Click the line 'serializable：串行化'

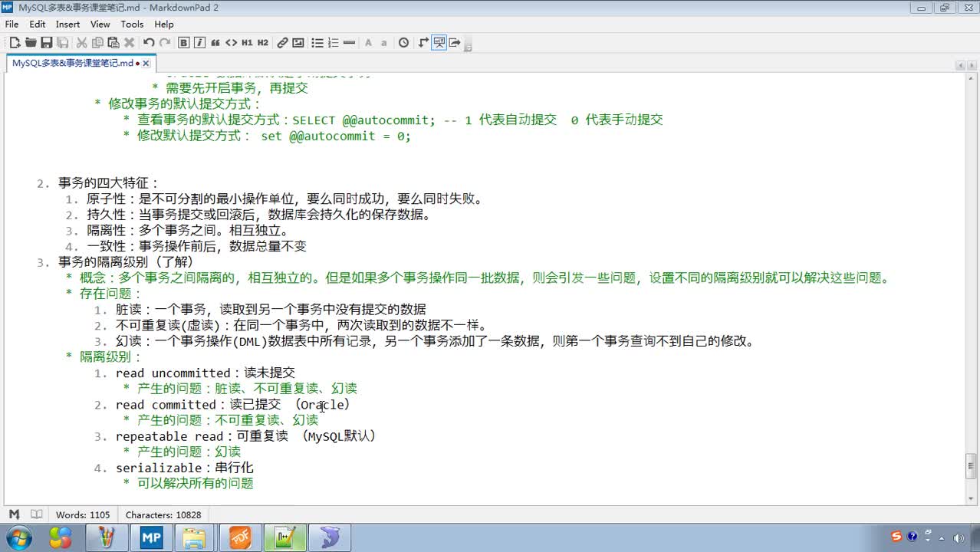184,467
